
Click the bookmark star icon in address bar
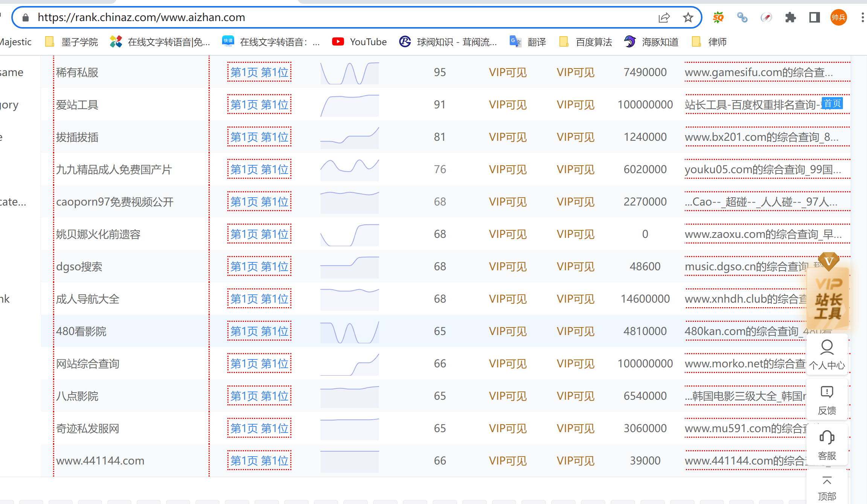(x=688, y=17)
